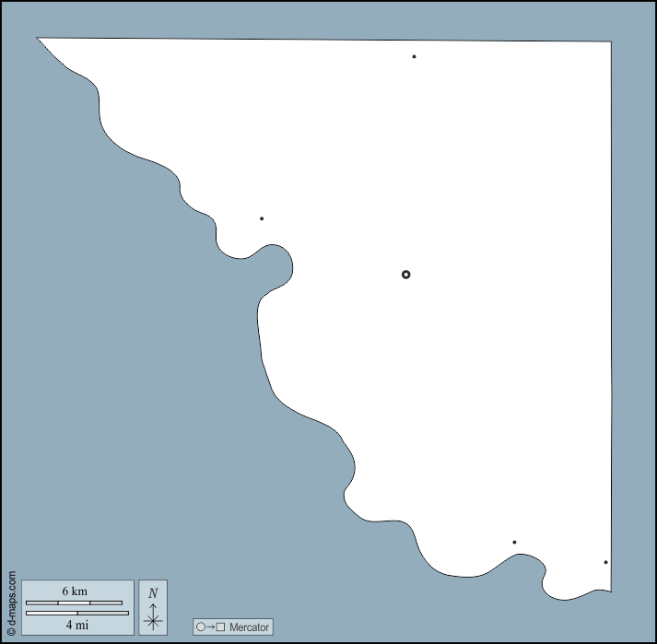Click the letter N above compass arrow
This screenshot has height=644, width=657.
[153, 593]
